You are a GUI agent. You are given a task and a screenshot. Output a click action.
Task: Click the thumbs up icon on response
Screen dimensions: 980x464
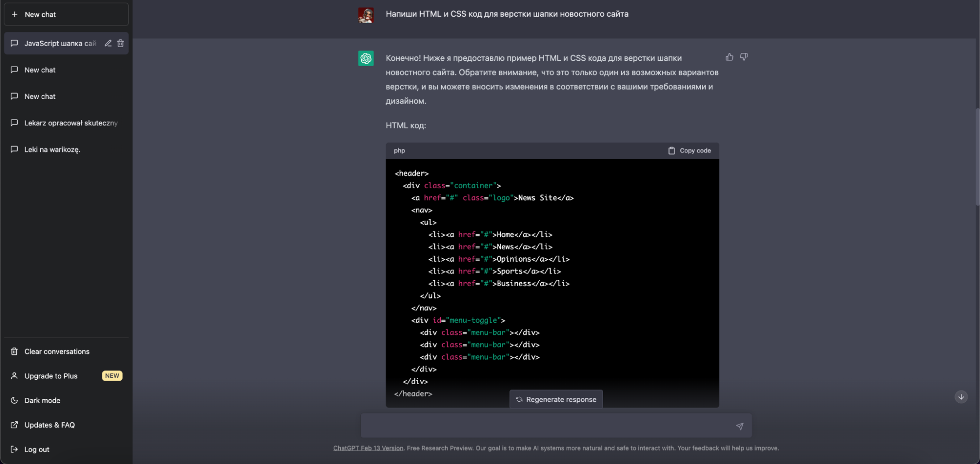pos(729,57)
